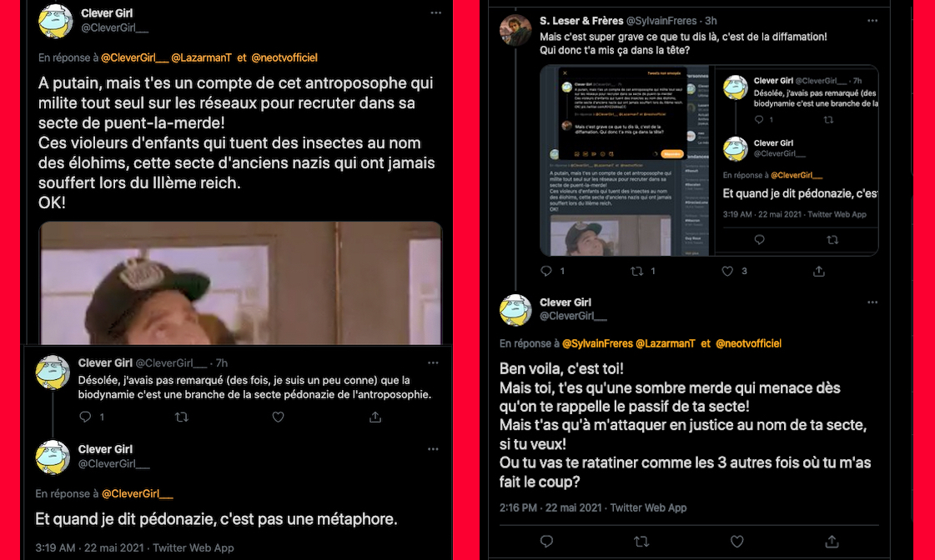Image resolution: width=935 pixels, height=560 pixels.
Task: Reply to the 'Ben voila, c'est toi!' tweet
Action: pos(546,541)
